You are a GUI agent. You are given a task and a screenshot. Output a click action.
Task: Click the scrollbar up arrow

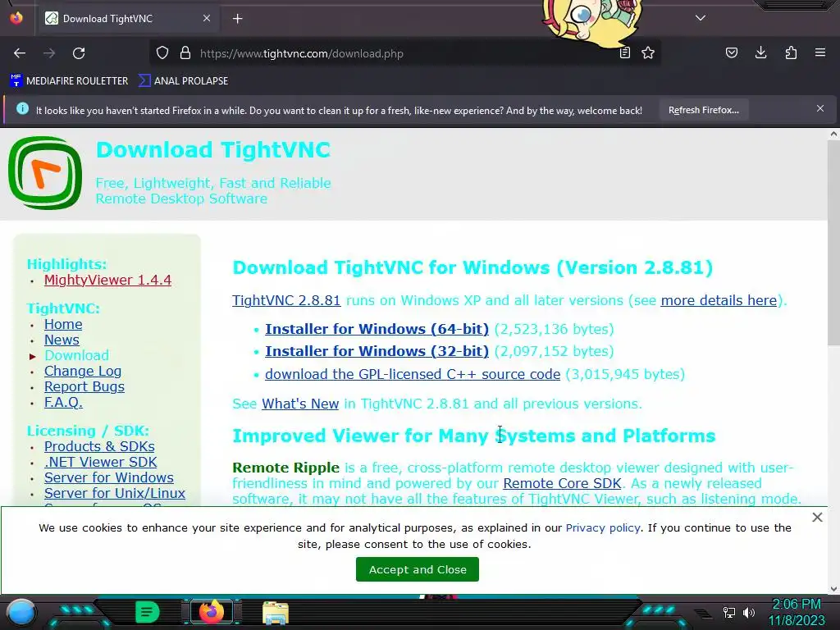[x=833, y=135]
